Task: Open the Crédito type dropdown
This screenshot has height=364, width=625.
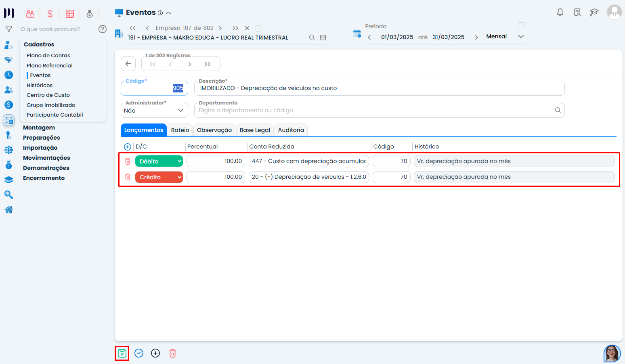Action: pyautogui.click(x=159, y=177)
